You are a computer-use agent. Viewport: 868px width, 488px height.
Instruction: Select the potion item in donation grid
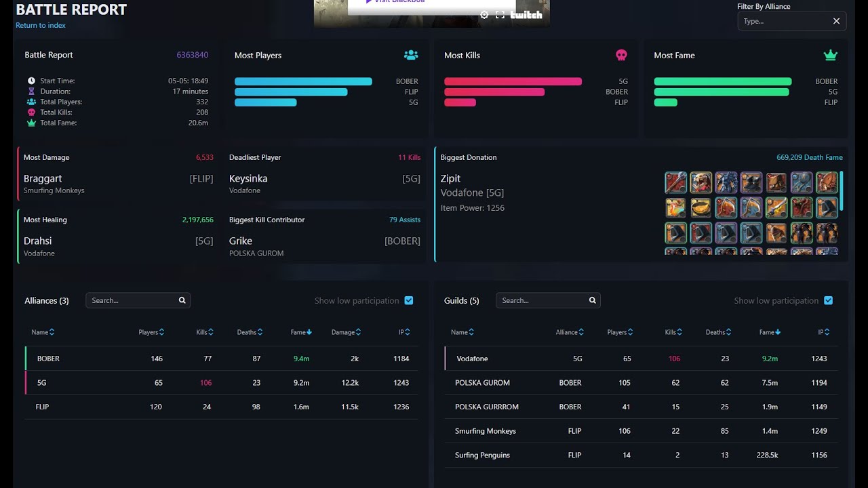[675, 207]
